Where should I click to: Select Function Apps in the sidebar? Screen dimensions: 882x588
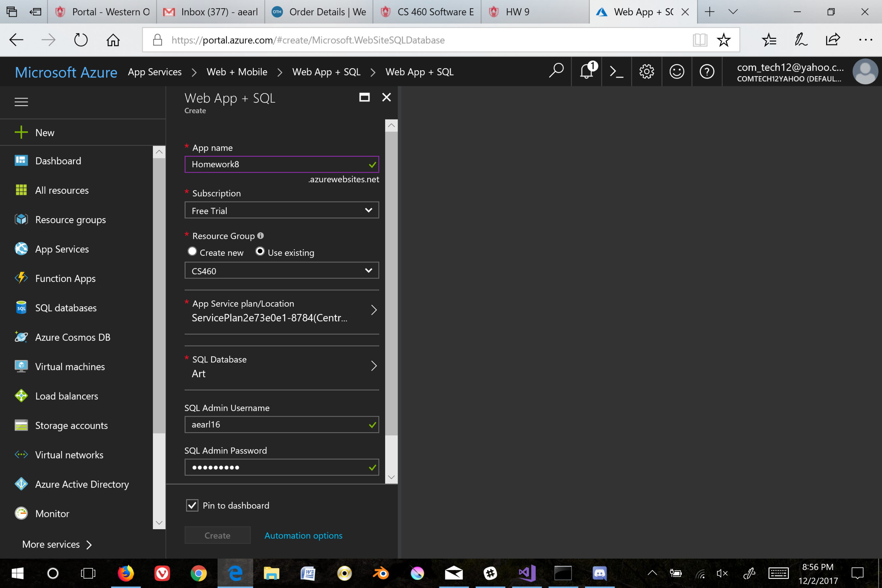[x=65, y=278]
